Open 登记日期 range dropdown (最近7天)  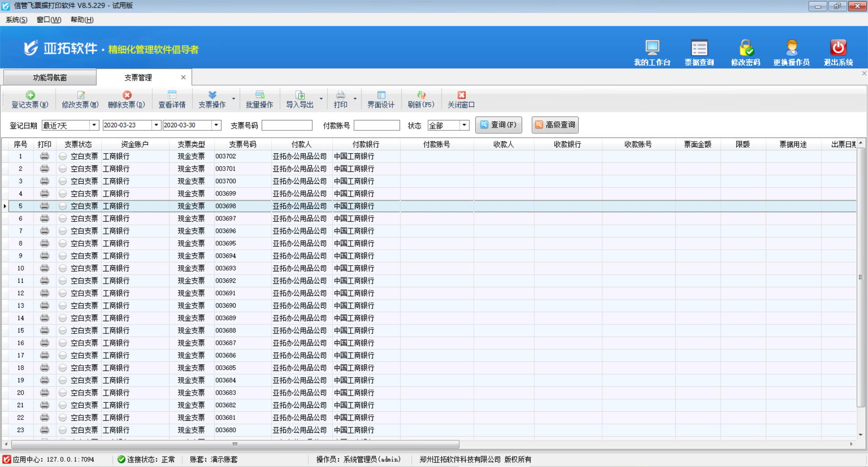click(x=94, y=125)
